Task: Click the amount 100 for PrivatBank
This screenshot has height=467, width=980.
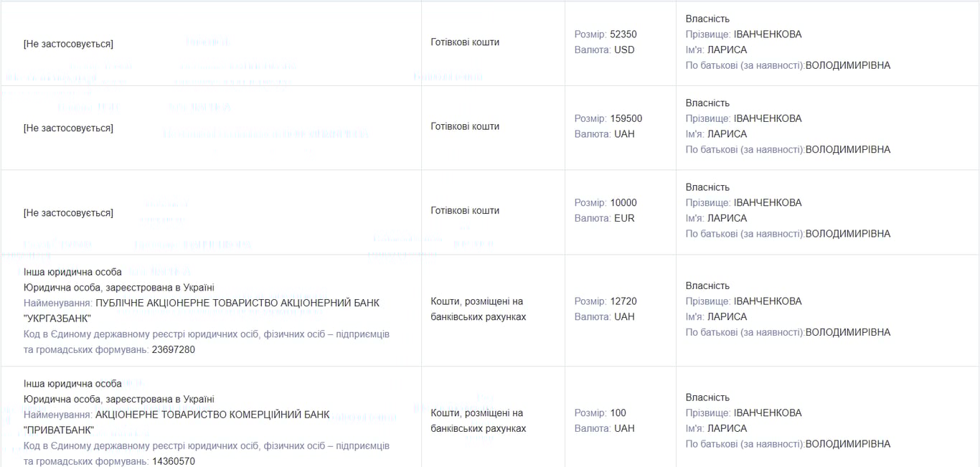Action: [618, 413]
